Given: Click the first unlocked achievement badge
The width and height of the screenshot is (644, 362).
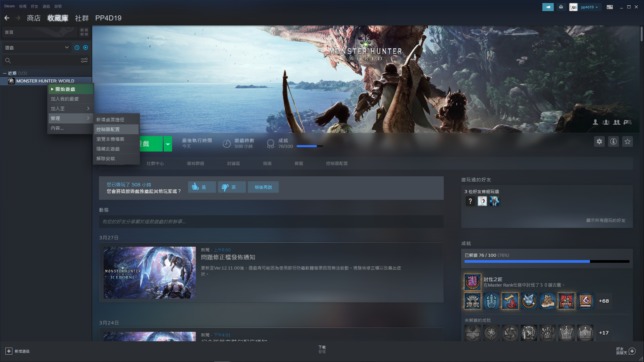Looking at the screenshot, I should [473, 301].
